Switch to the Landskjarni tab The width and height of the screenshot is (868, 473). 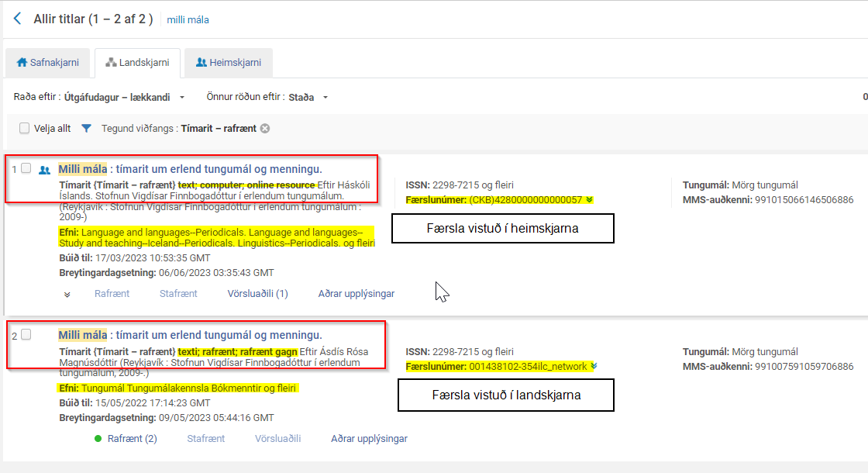[138, 63]
